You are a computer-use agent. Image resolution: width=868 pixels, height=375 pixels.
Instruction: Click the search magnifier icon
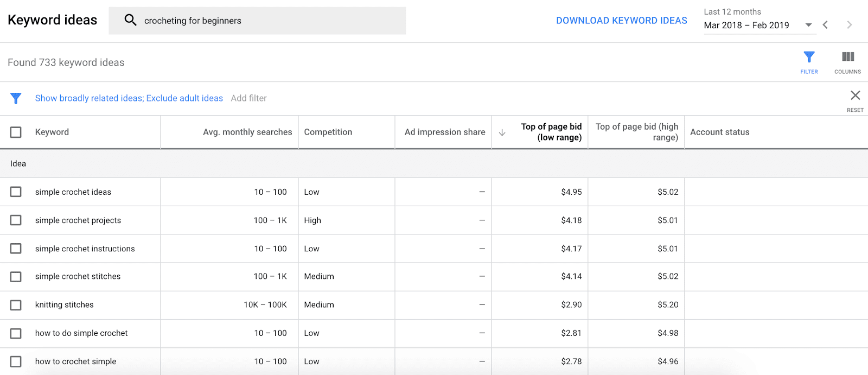click(x=130, y=20)
